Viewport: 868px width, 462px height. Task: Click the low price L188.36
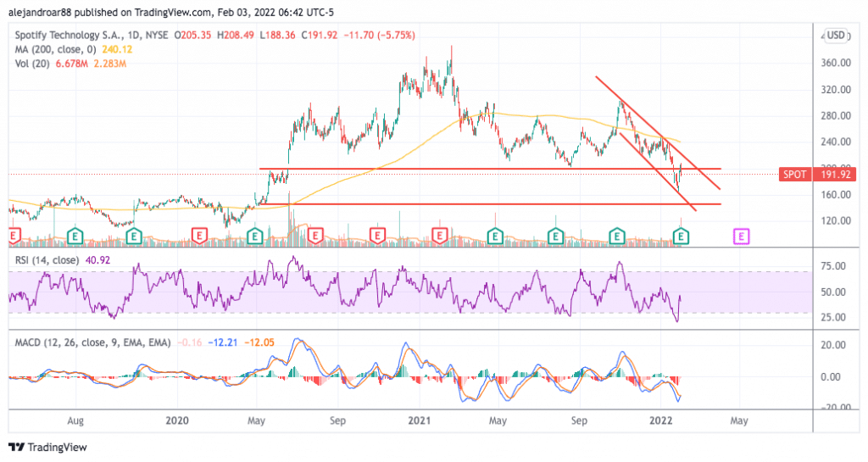coord(277,35)
